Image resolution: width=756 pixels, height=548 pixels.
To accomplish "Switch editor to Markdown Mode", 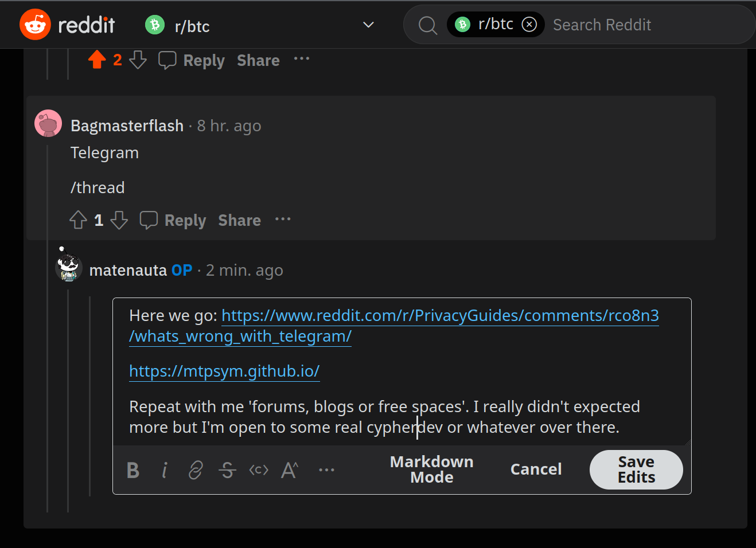I will 431,469.
